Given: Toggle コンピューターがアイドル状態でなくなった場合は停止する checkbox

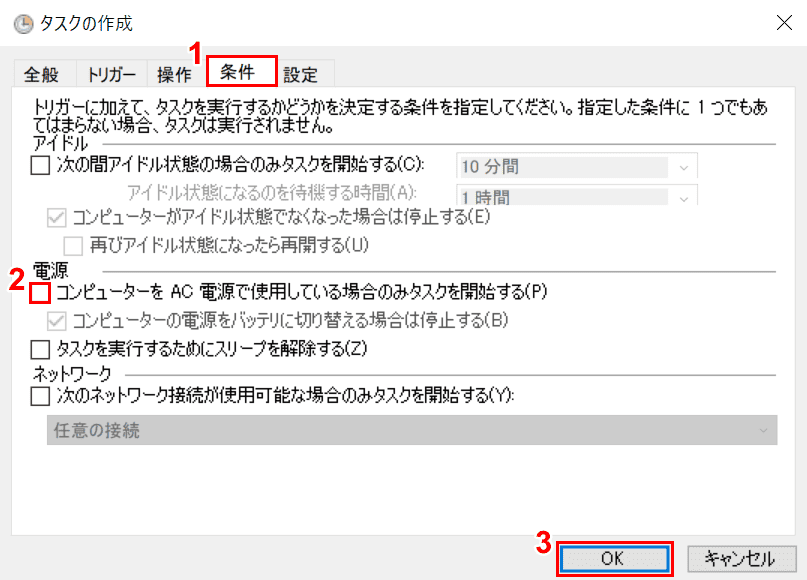Looking at the screenshot, I should coord(57,217).
